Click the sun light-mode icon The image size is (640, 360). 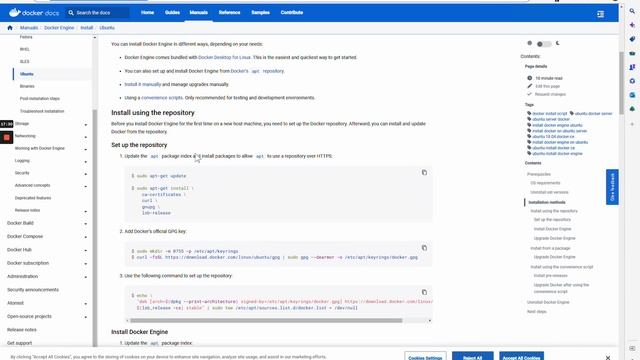(x=529, y=43)
